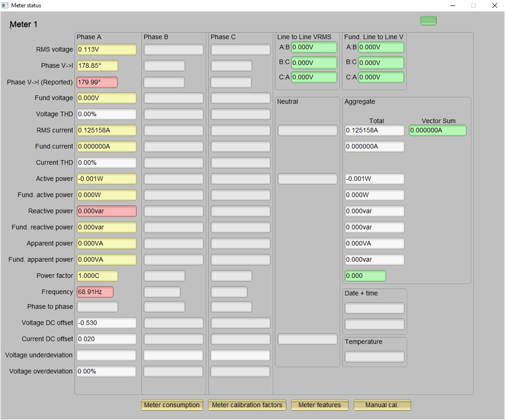This screenshot has height=420, width=505.
Task: Click the Temperature reading field
Action: (375, 357)
